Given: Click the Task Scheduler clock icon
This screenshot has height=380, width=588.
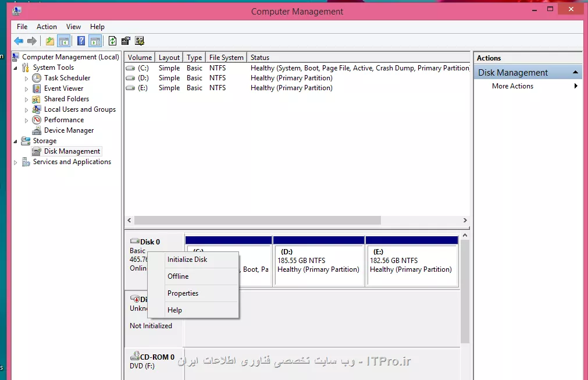Looking at the screenshot, I should 37,78.
